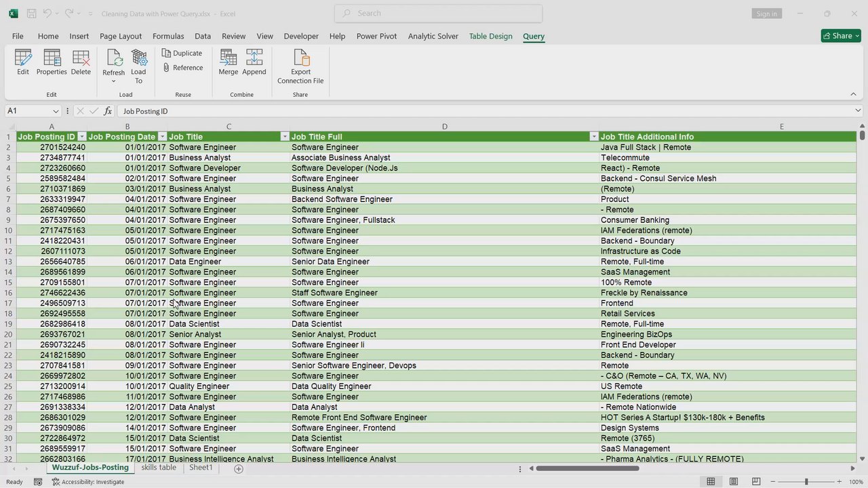
Task: Click the Search box in title bar
Action: pos(438,13)
